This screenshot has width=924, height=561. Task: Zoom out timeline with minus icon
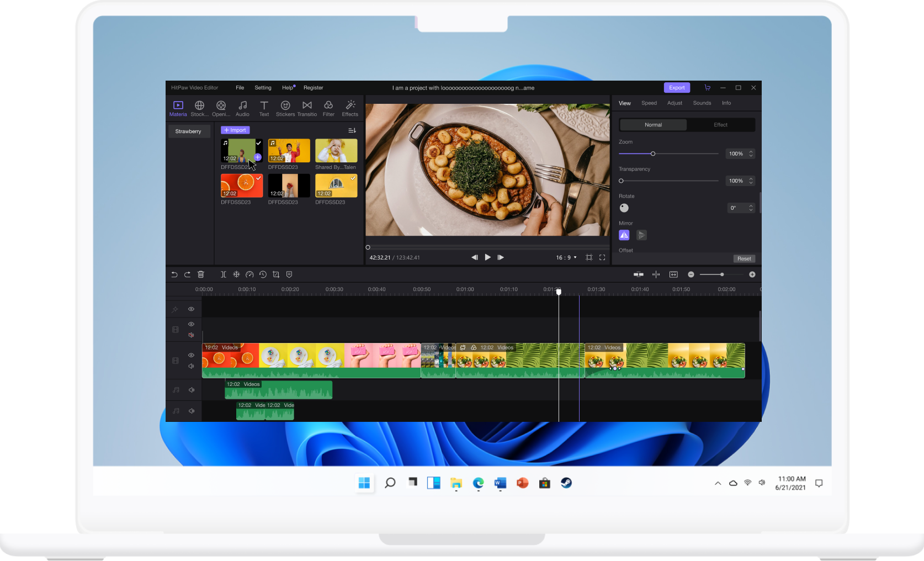pyautogui.click(x=691, y=274)
